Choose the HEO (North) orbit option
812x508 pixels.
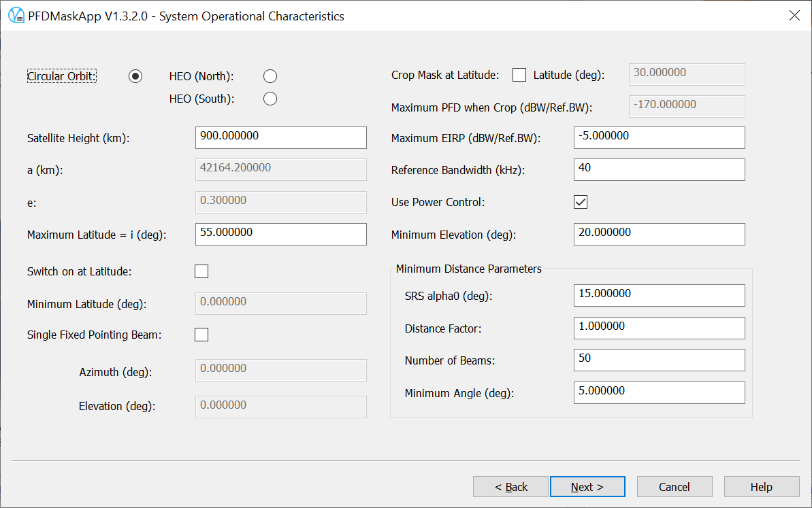click(x=270, y=77)
